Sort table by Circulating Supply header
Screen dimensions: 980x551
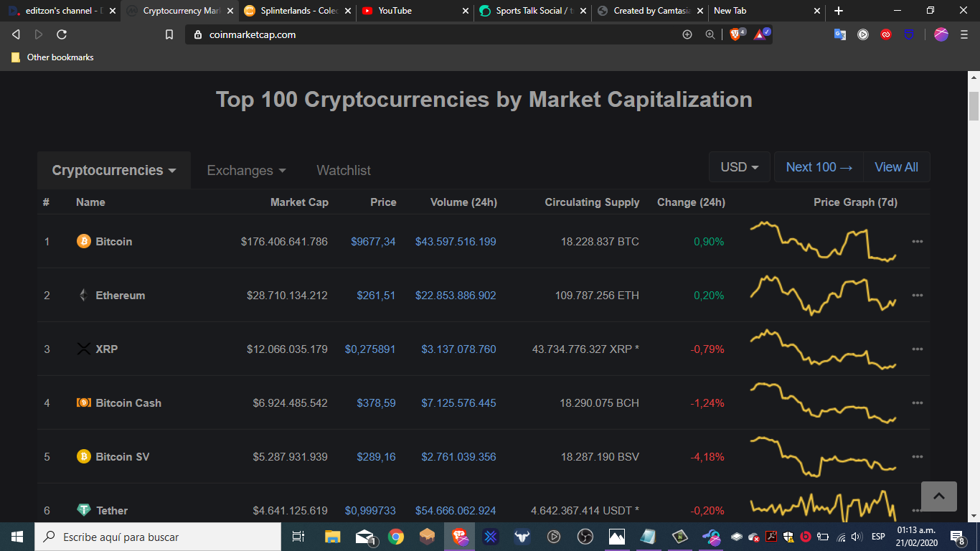592,202
